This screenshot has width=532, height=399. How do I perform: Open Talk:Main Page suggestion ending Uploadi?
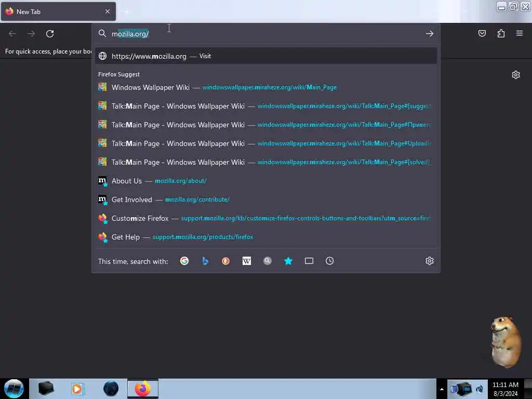tap(265, 143)
